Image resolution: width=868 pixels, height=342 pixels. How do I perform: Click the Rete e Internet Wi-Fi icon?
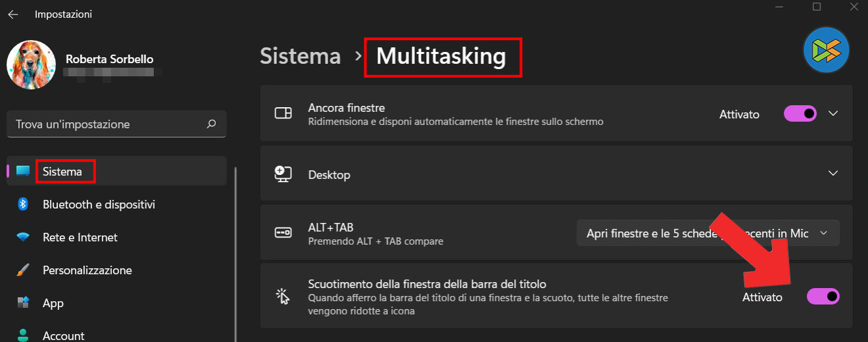[x=23, y=237]
